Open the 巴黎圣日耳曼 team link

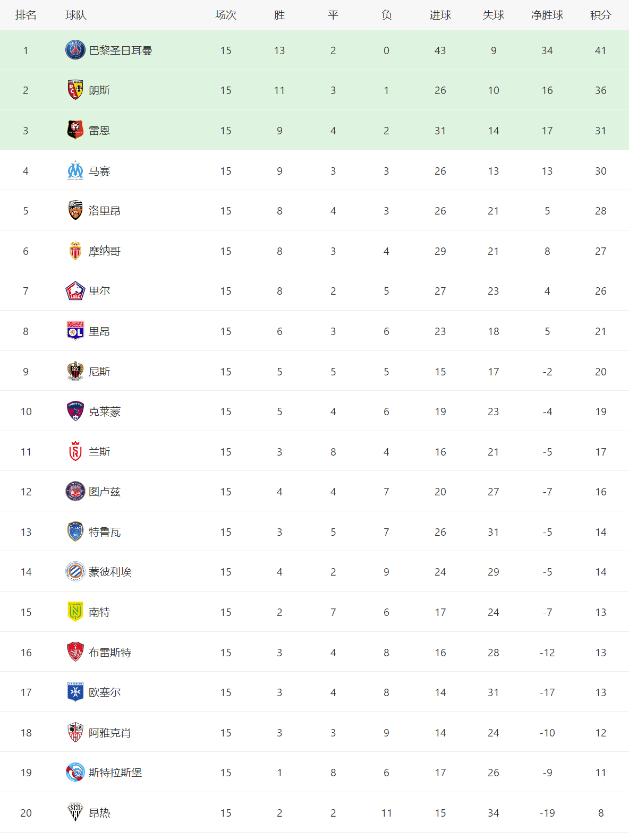(x=121, y=50)
